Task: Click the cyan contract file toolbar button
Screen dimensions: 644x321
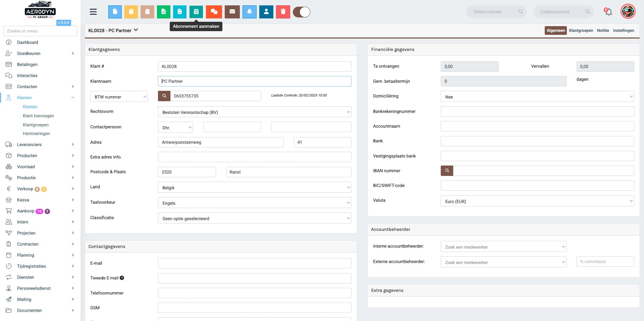Action: 180,12
